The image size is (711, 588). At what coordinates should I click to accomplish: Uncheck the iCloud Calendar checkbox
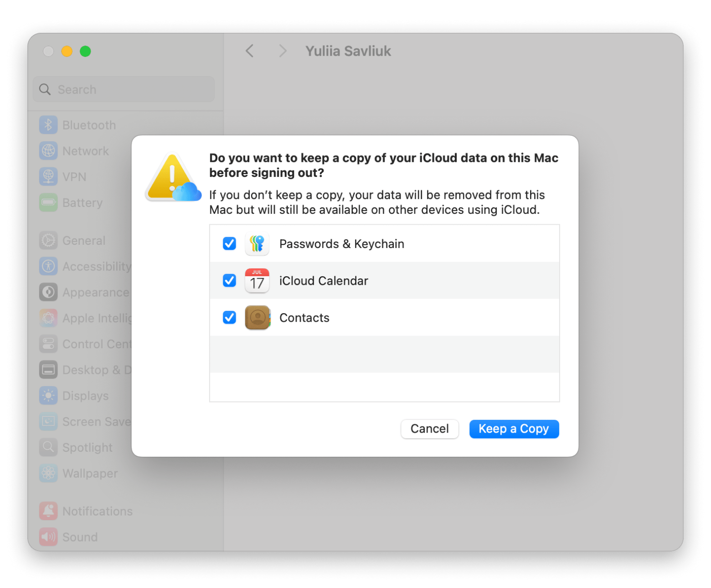[x=229, y=281]
